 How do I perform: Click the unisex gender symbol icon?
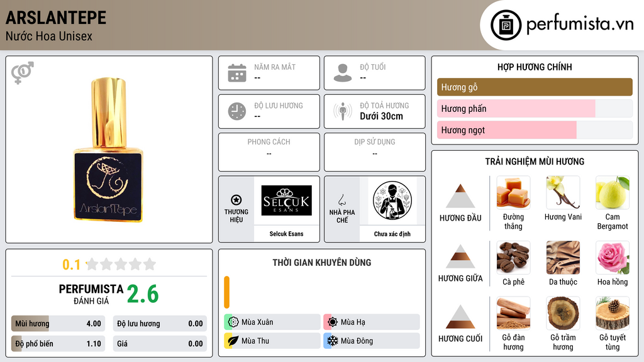tap(22, 73)
